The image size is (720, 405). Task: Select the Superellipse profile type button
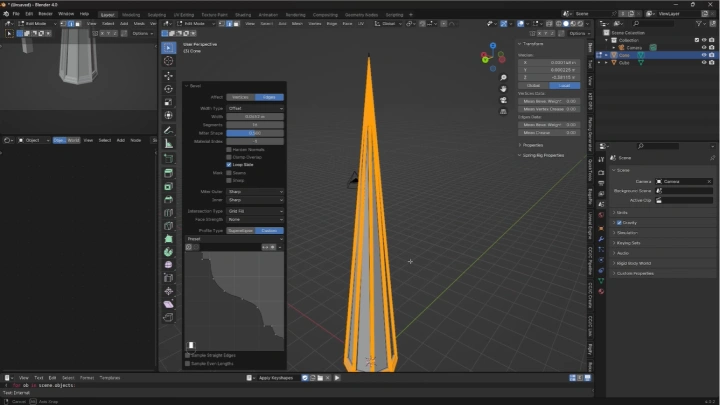point(241,231)
